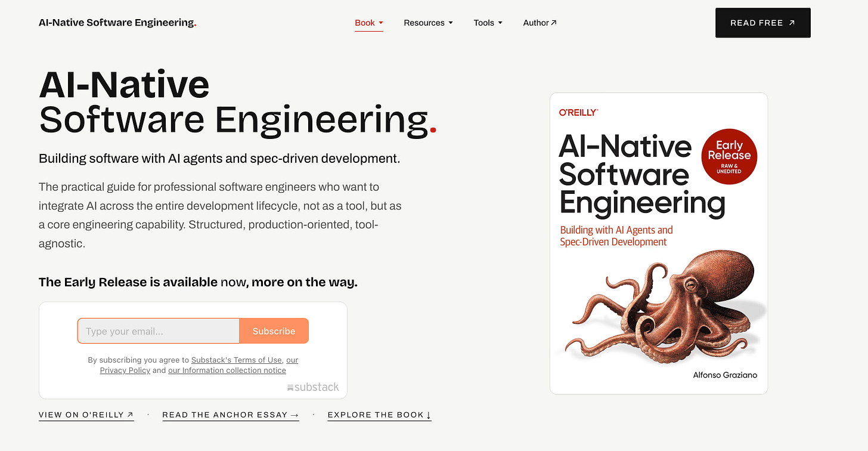Expand the Resources menu
The height and width of the screenshot is (451, 868).
tap(428, 23)
